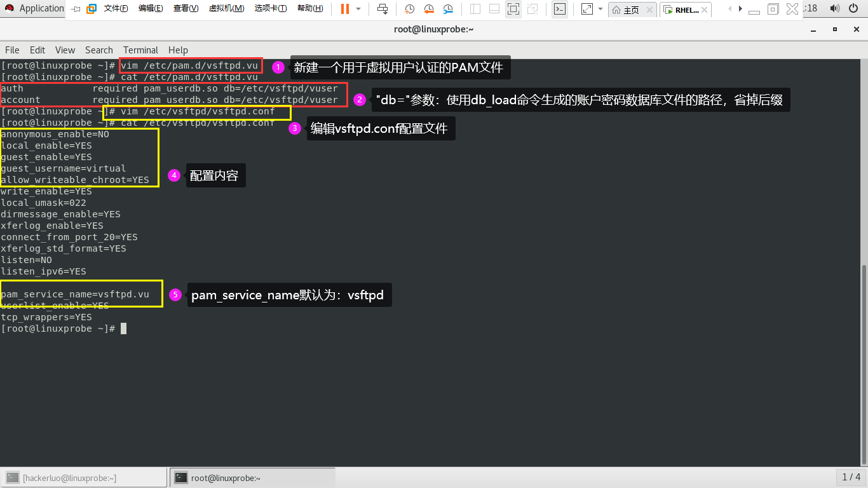868x488 pixels.
Task: Toggle the thumbnail bar icon
Action: point(494,9)
